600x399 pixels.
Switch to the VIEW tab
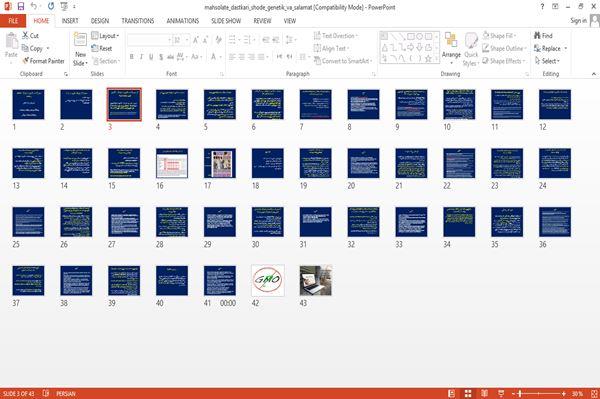click(x=290, y=21)
